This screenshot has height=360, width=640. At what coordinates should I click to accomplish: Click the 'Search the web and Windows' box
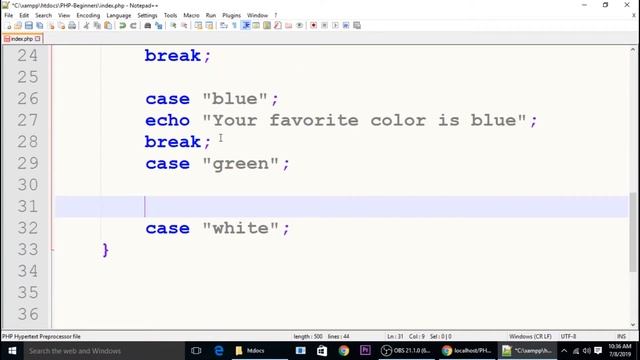click(104, 351)
